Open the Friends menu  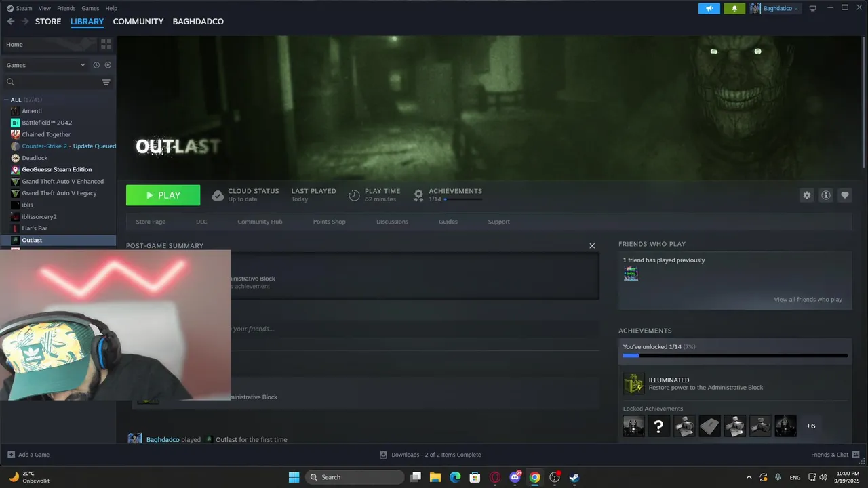pyautogui.click(x=66, y=8)
